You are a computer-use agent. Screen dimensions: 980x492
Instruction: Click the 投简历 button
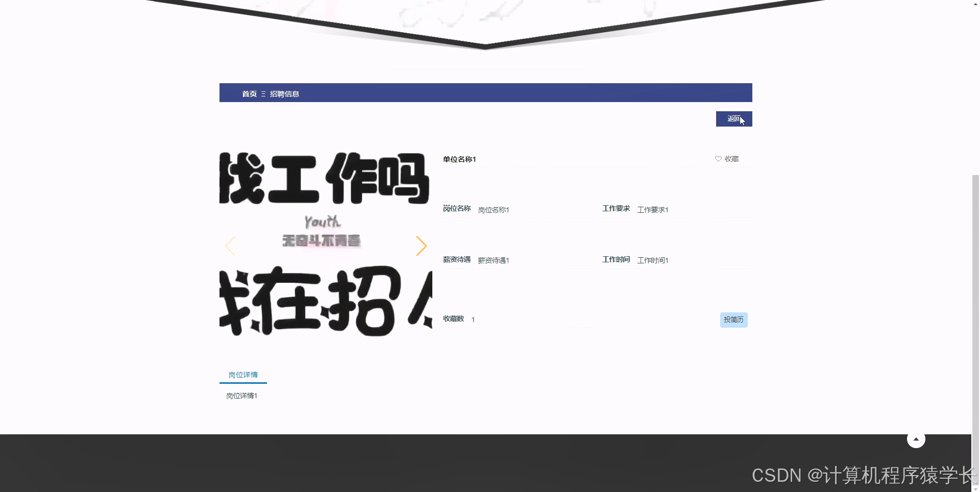(x=733, y=319)
